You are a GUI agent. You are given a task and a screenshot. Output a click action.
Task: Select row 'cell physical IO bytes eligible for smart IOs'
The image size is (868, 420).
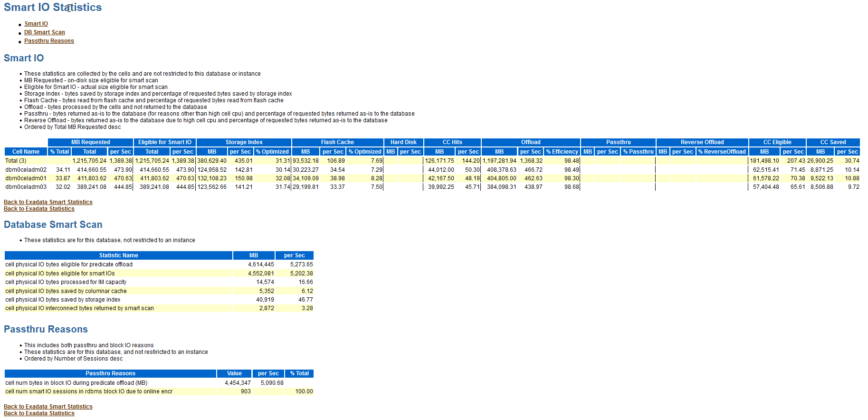coord(159,273)
